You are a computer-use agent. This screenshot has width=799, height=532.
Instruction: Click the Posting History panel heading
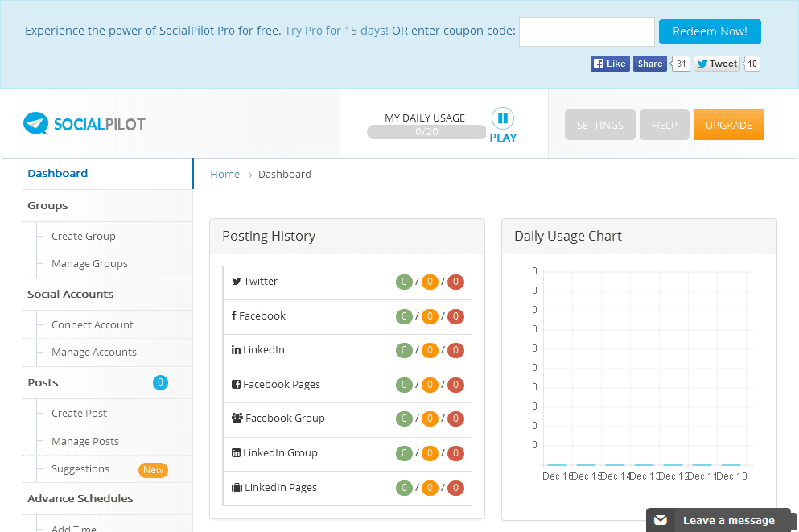coord(269,237)
